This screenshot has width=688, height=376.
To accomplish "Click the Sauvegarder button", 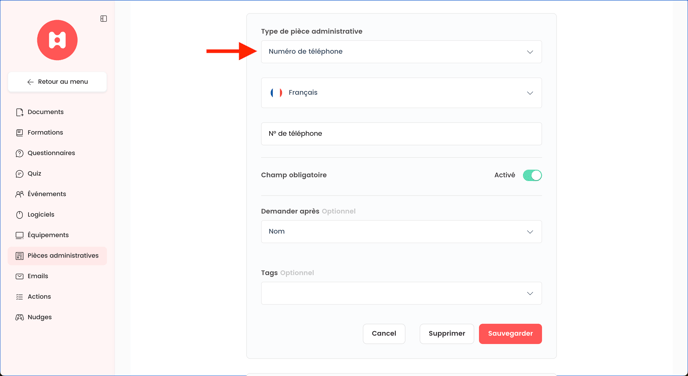I will (510, 334).
